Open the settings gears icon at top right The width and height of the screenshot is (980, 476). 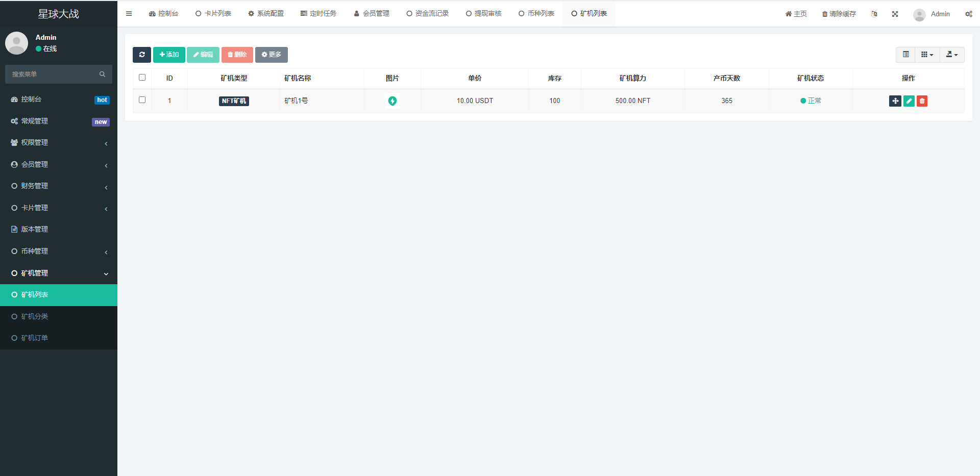pyautogui.click(x=969, y=14)
